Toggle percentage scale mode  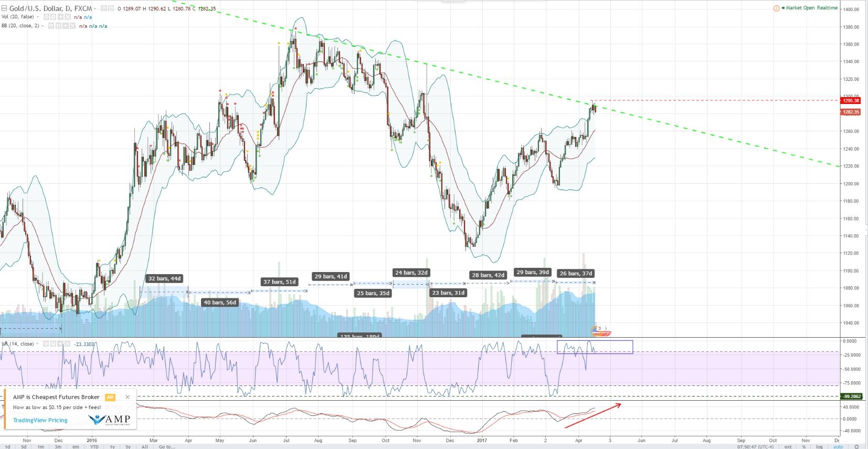[x=803, y=446]
